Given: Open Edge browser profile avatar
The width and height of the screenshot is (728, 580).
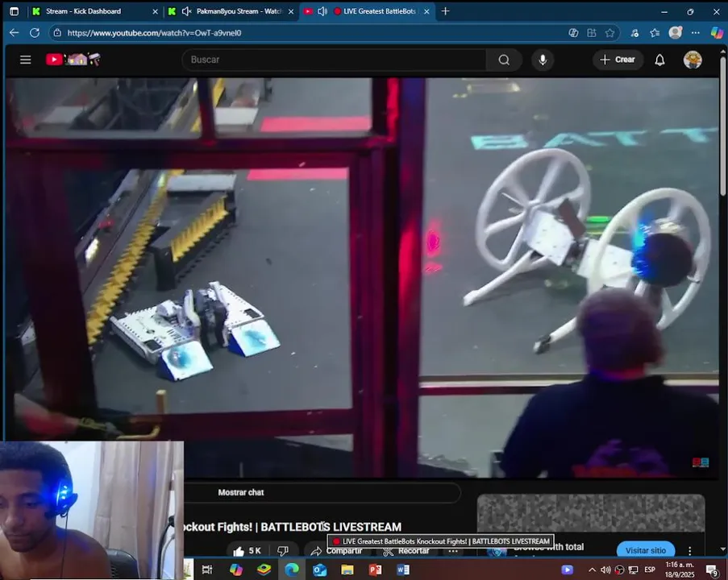Looking at the screenshot, I should (x=675, y=32).
